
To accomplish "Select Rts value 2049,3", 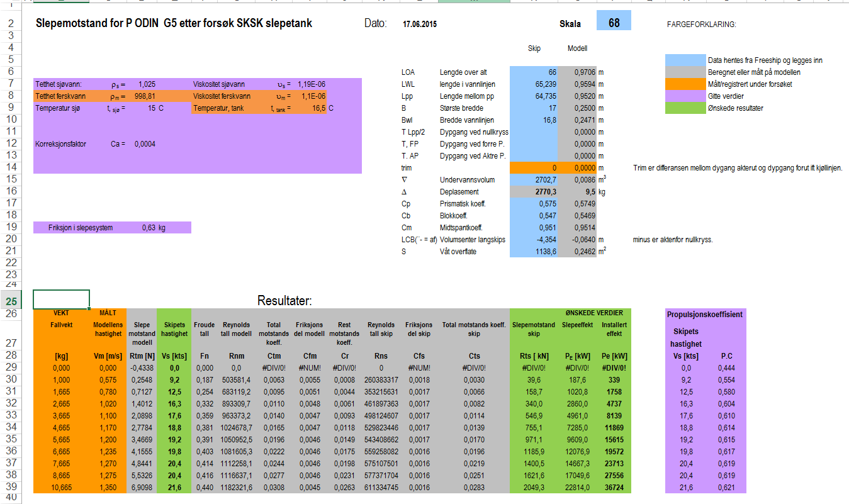I will coord(533,487).
